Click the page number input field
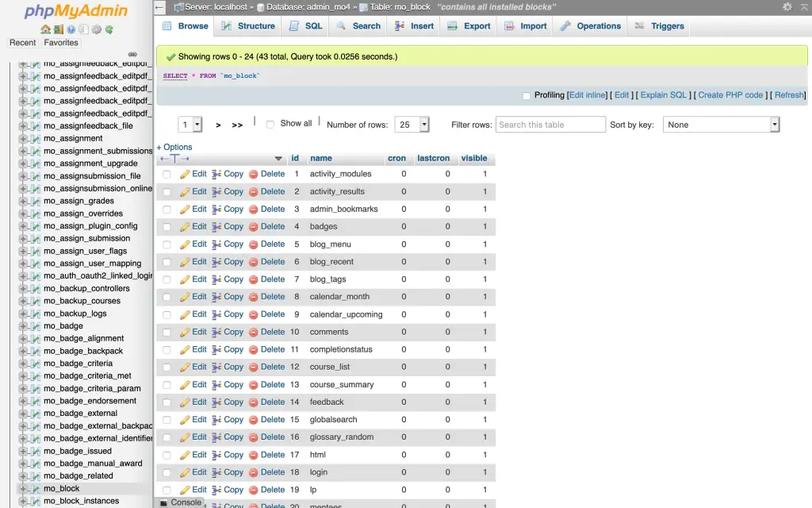The image size is (812, 508). point(186,124)
